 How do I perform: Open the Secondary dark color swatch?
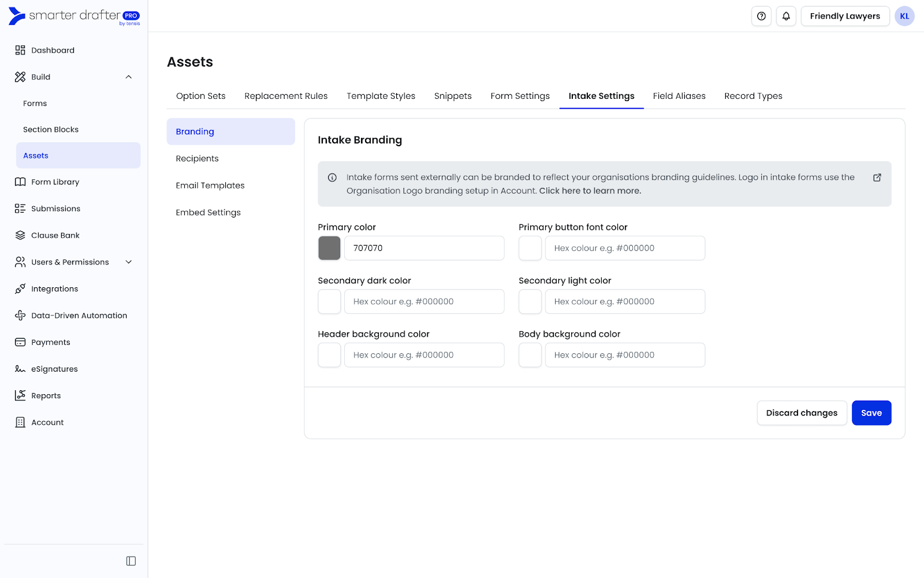point(329,302)
